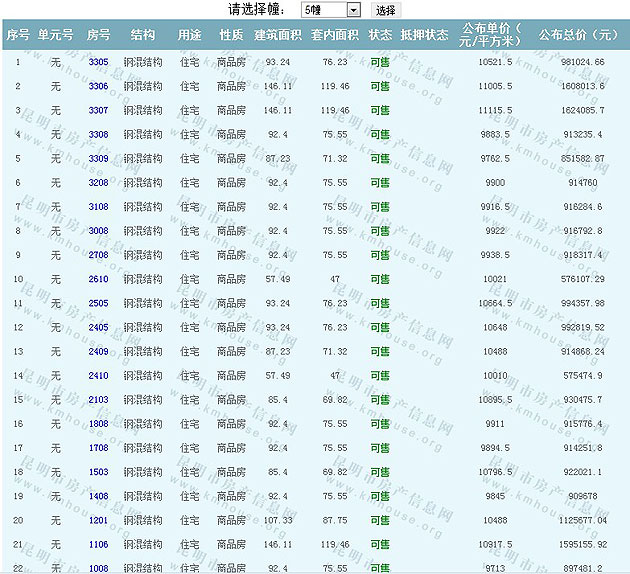
Task: Select room 3308 link
Action: pyautogui.click(x=98, y=134)
